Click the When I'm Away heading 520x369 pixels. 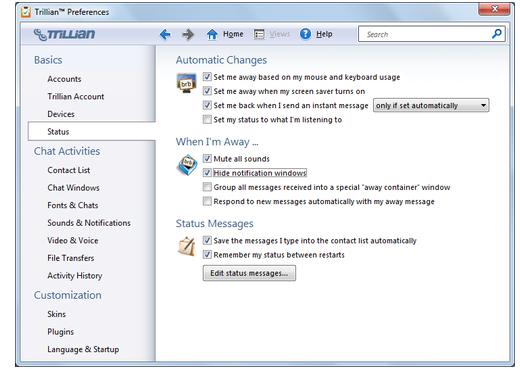tap(217, 142)
